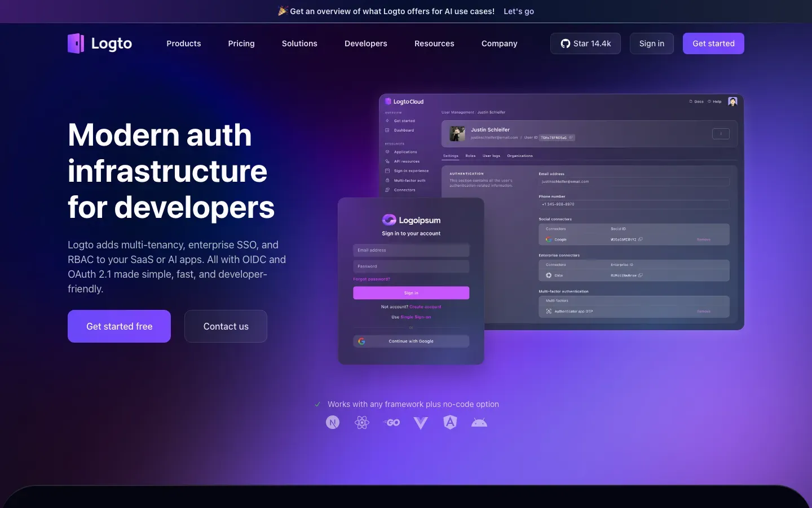This screenshot has height=508, width=812.
Task: Click the Docs link in the Logto Cloud preview
Action: (696, 102)
